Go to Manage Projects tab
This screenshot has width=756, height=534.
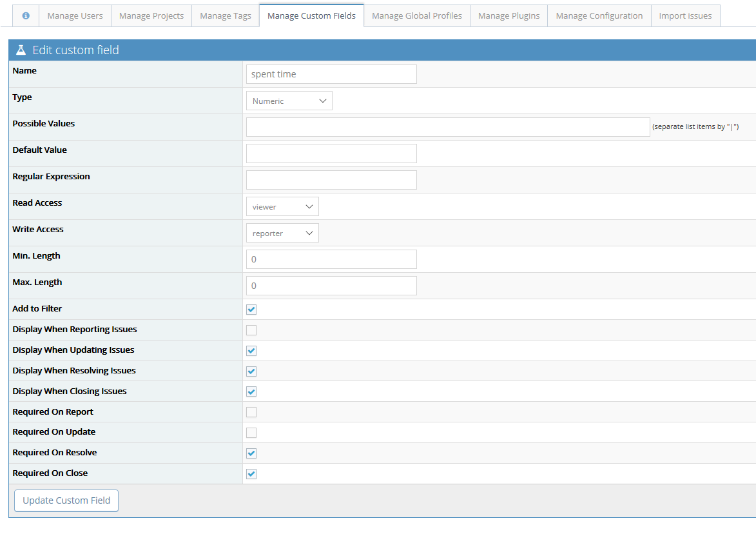pos(151,15)
